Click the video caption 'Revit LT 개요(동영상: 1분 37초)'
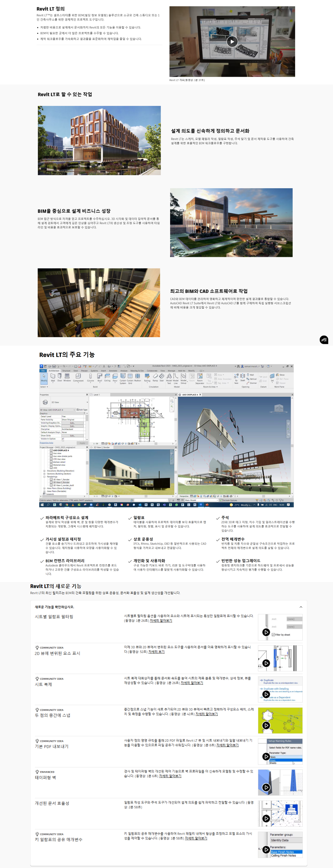Image resolution: width=333 pixels, height=868 pixels. 187,80
